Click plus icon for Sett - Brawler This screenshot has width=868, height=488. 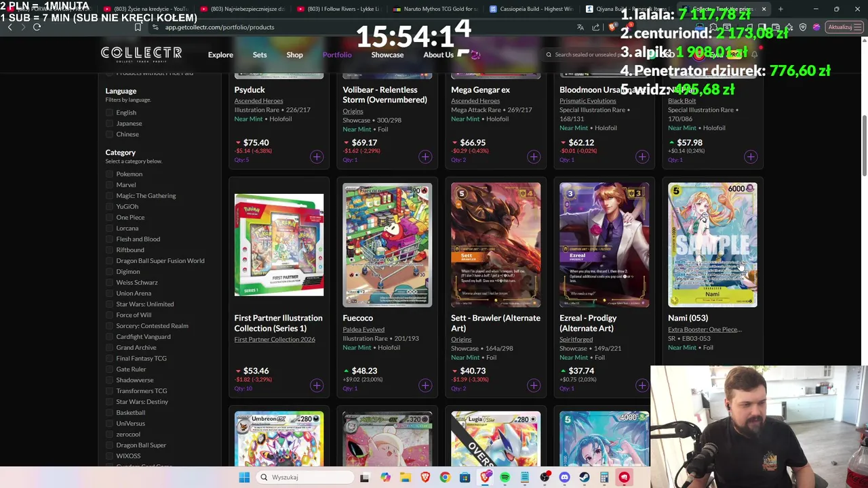[534, 386]
